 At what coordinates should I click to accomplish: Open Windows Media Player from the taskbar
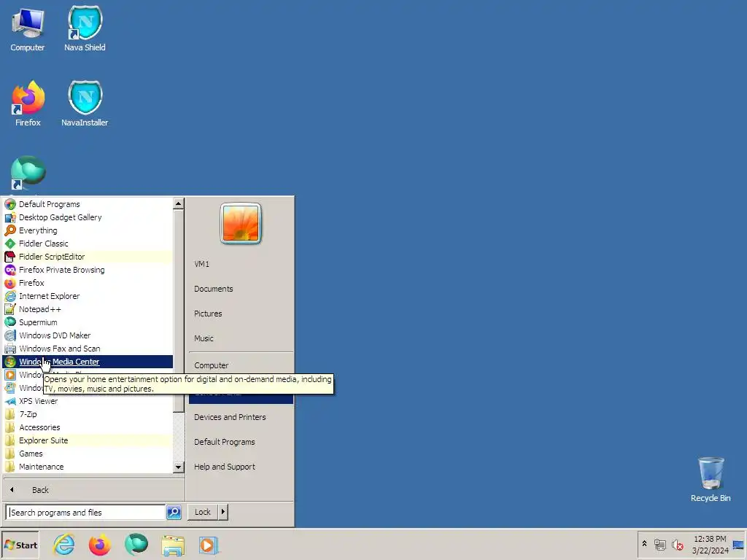click(208, 545)
